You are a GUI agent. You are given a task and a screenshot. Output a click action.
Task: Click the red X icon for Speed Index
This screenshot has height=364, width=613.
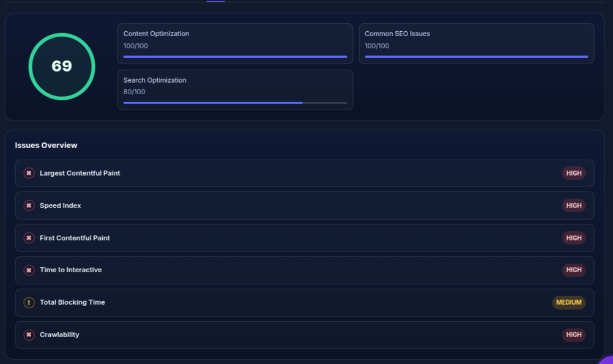(29, 206)
